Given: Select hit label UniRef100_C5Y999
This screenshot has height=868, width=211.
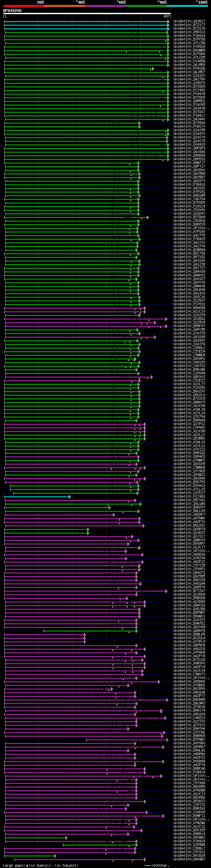Looking at the screenshot, I should tap(190, 783).
